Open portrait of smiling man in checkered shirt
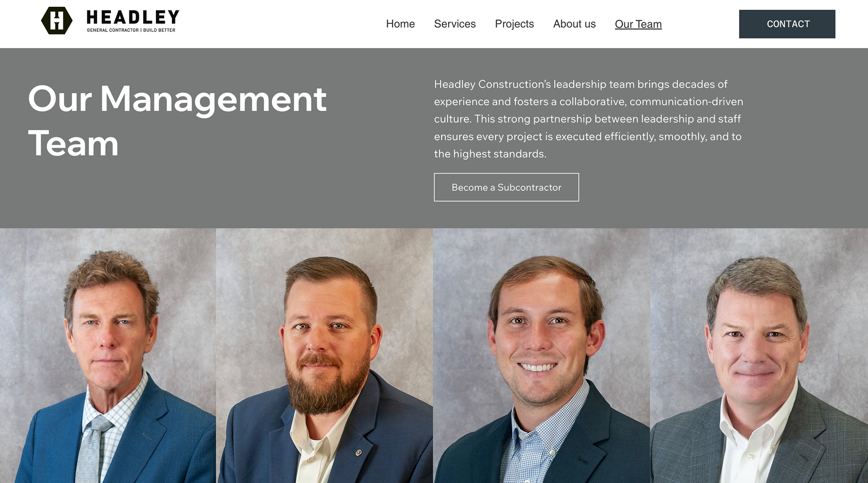868x483 pixels. click(541, 355)
